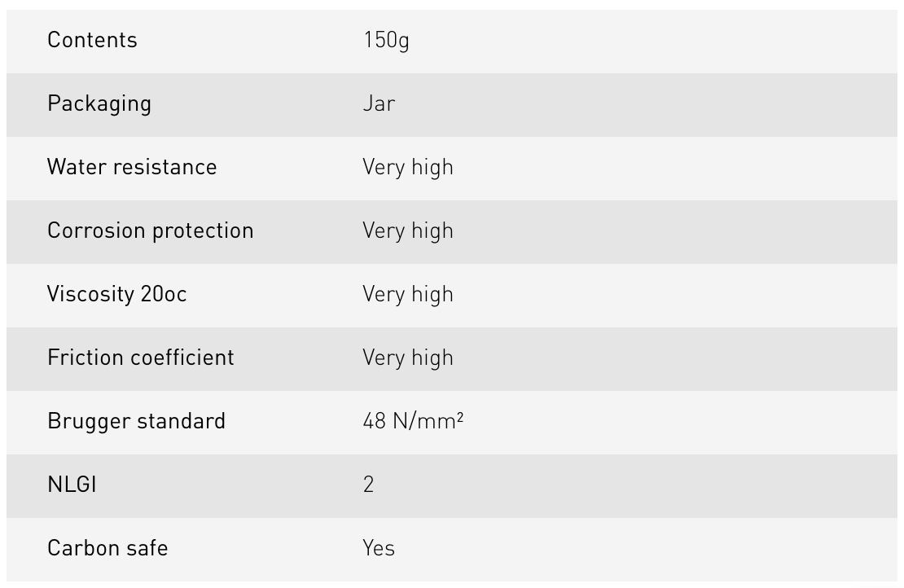Click the Carbon safe label
Image resolution: width=904 pixels, height=588 pixels.
tap(108, 548)
